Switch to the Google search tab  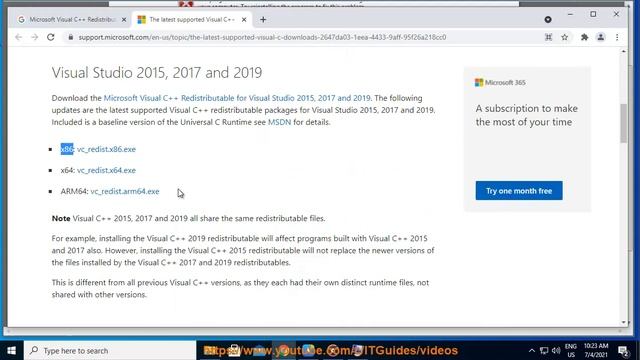(x=71, y=20)
